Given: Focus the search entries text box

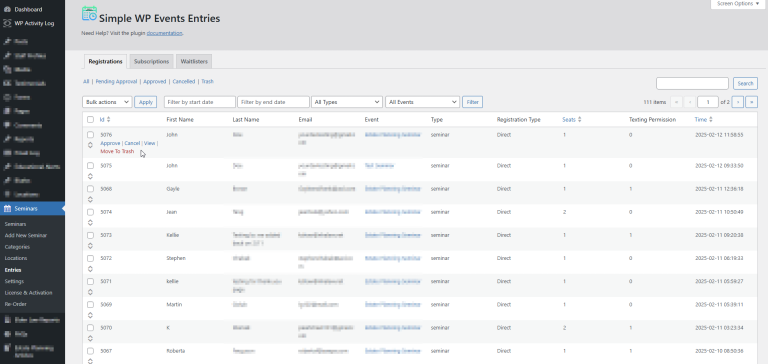Looking at the screenshot, I should [x=692, y=83].
